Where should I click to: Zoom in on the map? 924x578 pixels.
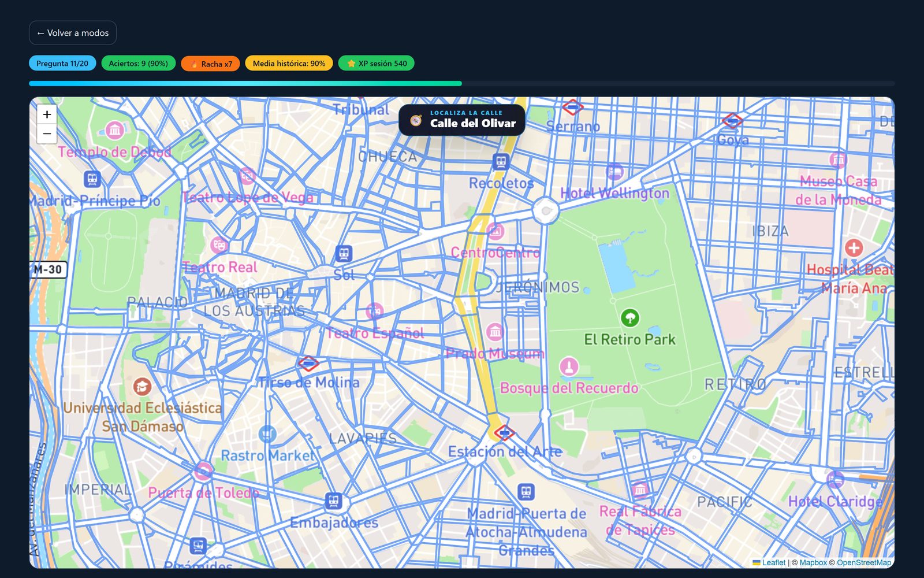click(x=47, y=114)
